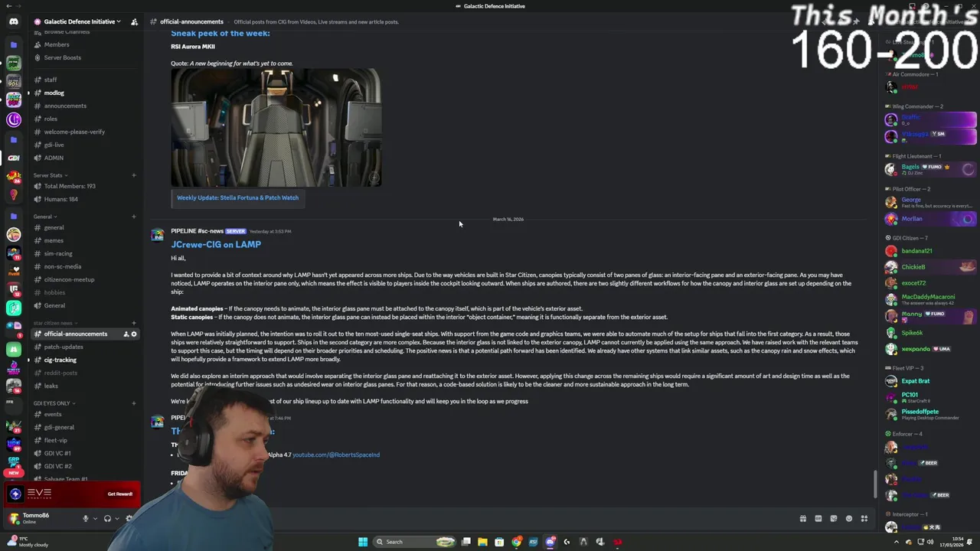Collapse the GDI EYES ONLY category
This screenshot has width=980, height=551.
(54, 403)
